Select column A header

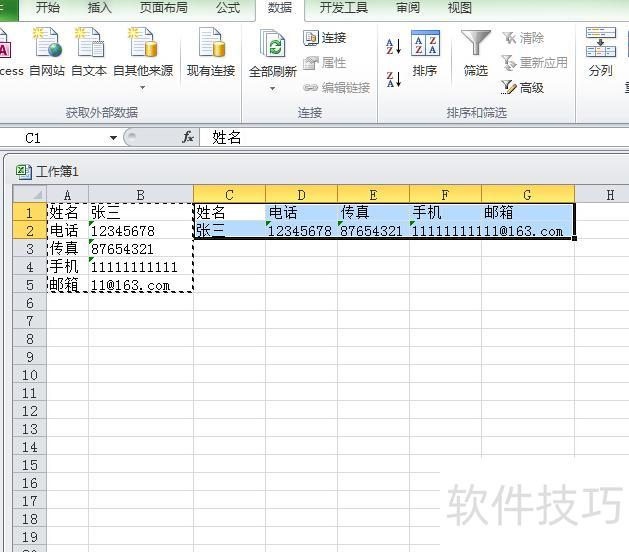click(x=67, y=195)
